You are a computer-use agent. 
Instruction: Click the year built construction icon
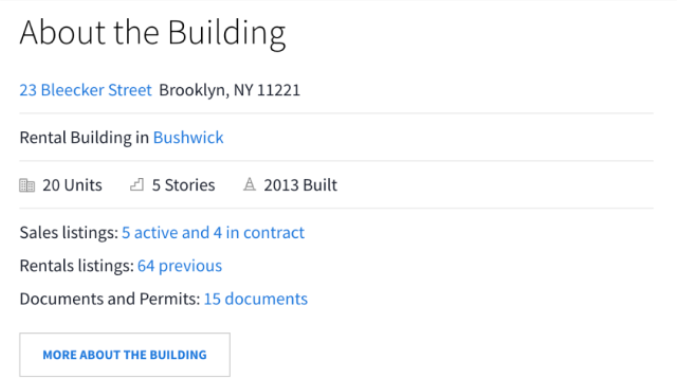[x=249, y=184]
